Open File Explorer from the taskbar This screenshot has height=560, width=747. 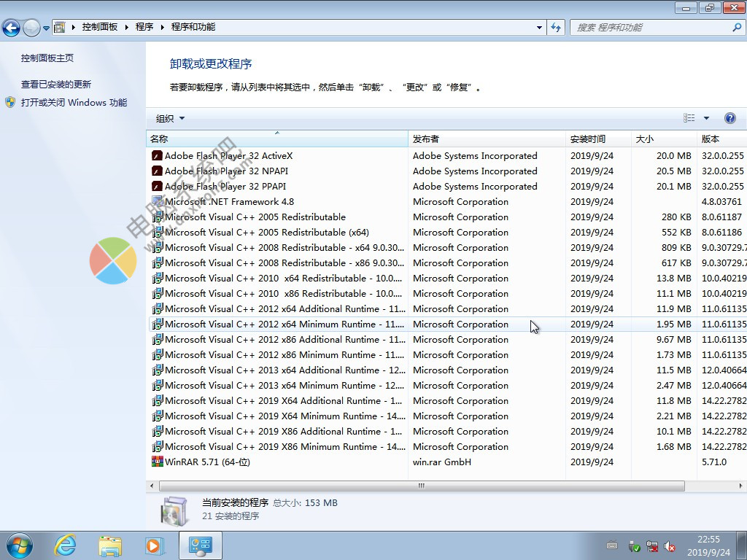point(110,545)
